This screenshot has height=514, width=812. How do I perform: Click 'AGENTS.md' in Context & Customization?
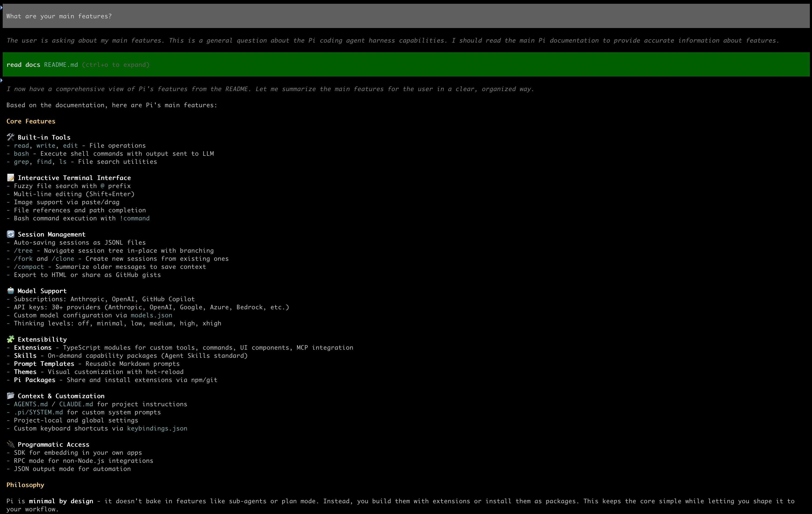(31, 404)
